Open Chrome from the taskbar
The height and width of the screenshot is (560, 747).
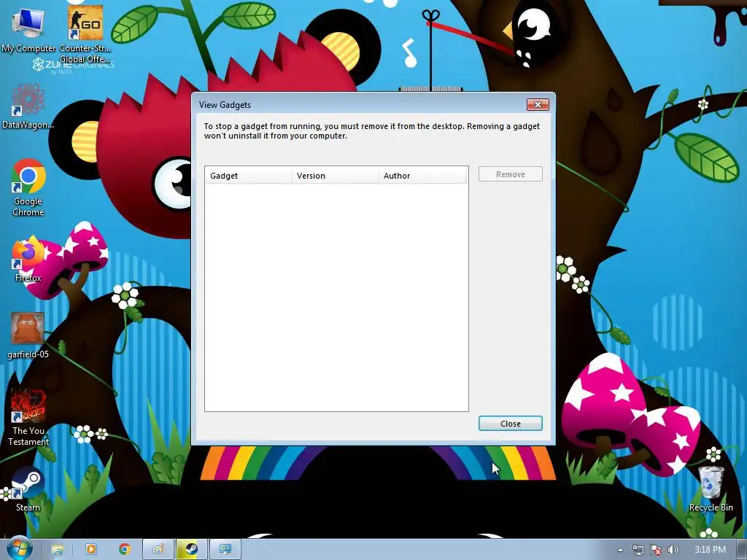click(x=125, y=550)
